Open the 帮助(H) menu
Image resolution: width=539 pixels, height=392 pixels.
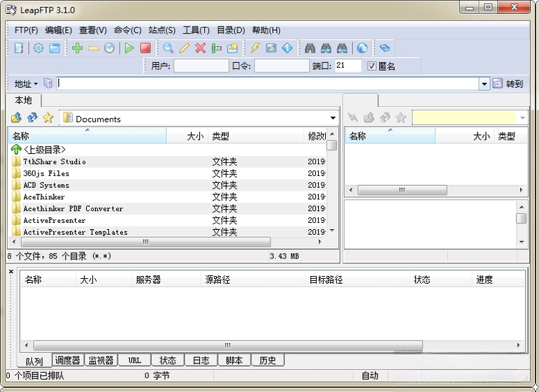point(266,30)
